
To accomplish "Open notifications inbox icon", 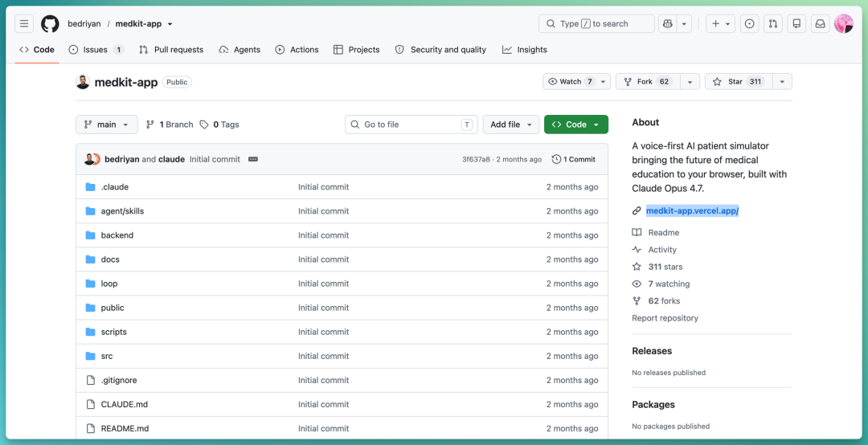I will click(x=821, y=24).
